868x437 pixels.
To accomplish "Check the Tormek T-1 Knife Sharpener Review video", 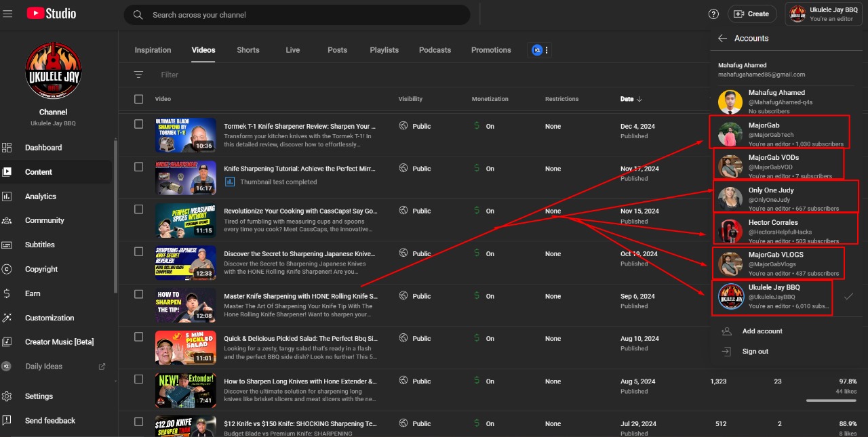I will (x=139, y=124).
